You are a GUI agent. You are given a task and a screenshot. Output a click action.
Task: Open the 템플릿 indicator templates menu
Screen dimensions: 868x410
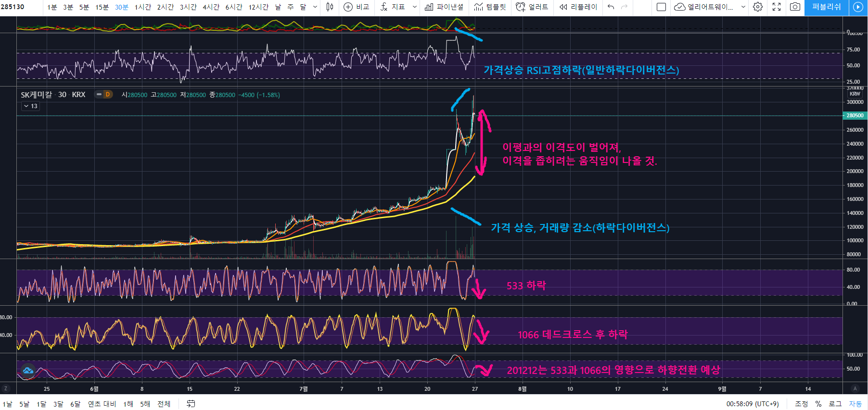[490, 7]
